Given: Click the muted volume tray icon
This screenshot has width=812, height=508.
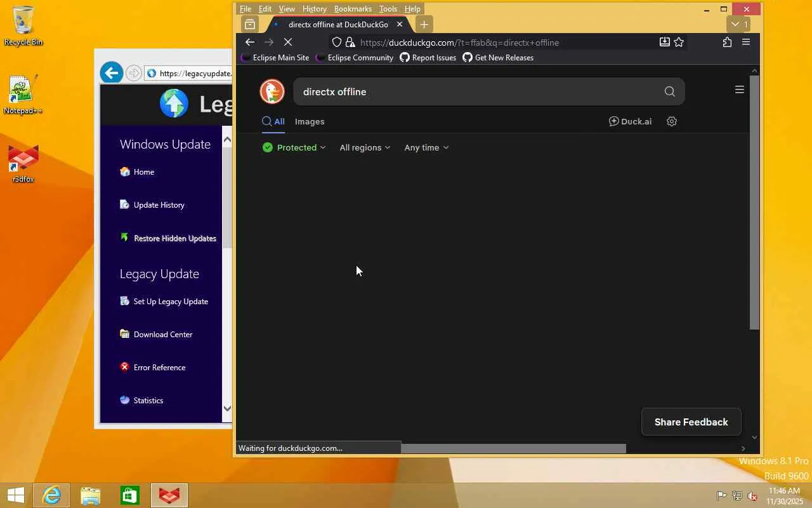Looking at the screenshot, I should (752, 496).
